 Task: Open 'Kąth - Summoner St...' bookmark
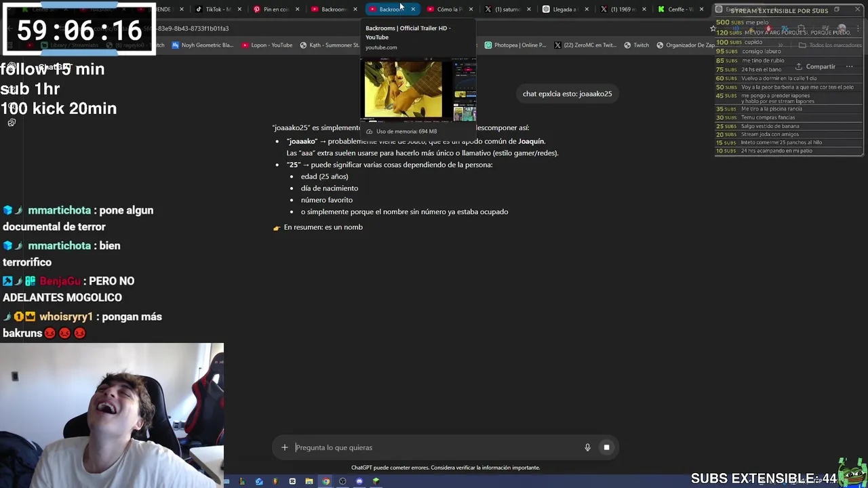tap(329, 45)
